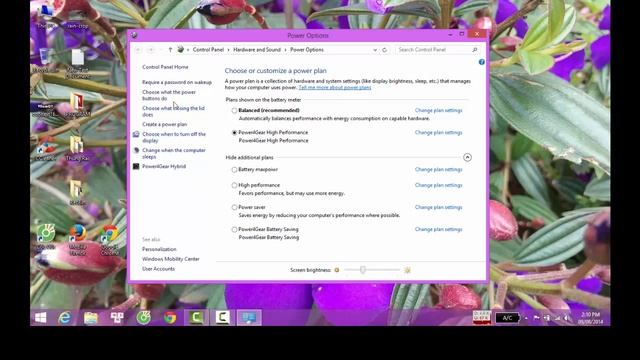Open the User Accounts link

pos(158,269)
